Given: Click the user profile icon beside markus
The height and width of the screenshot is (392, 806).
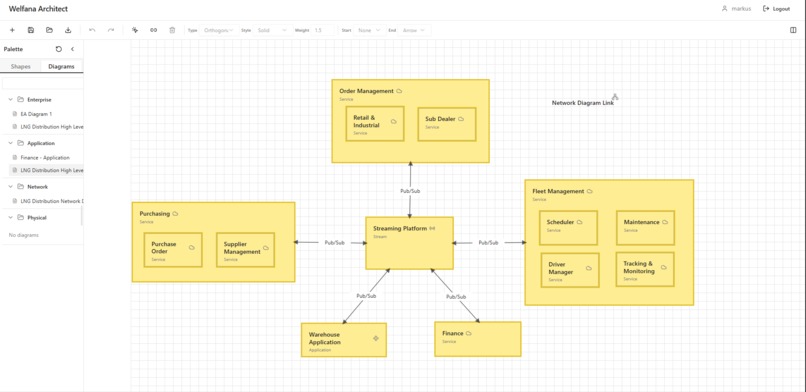Looking at the screenshot, I should pos(725,9).
